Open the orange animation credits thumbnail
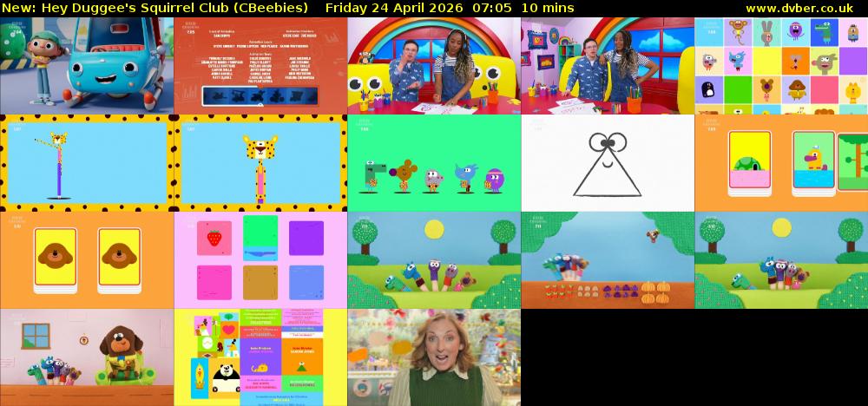This screenshot has width=868, height=406. coord(260,66)
